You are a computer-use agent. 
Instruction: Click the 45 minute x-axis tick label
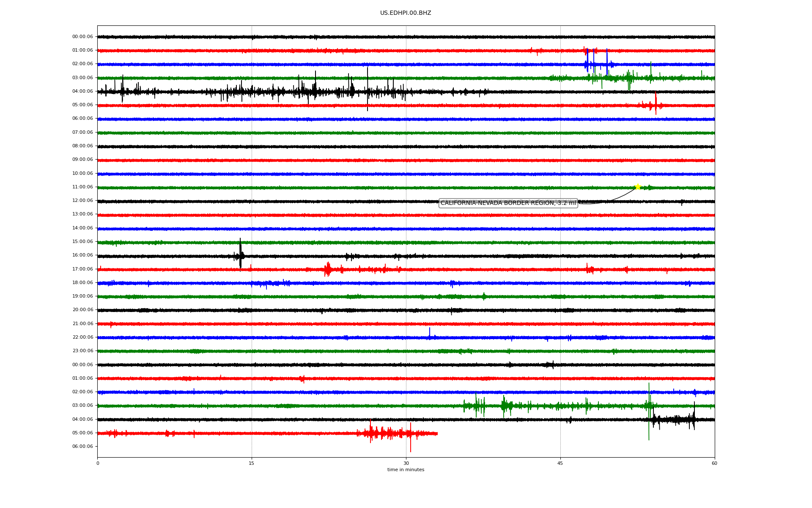pyautogui.click(x=560, y=463)
